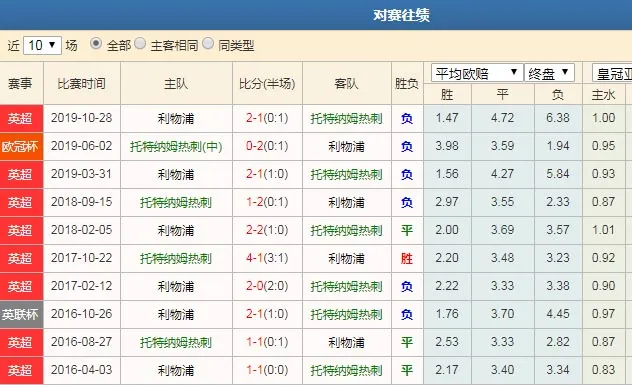Image resolution: width=632 pixels, height=387 pixels.
Task: Click the draw odds value 4.72
Action: click(x=503, y=118)
